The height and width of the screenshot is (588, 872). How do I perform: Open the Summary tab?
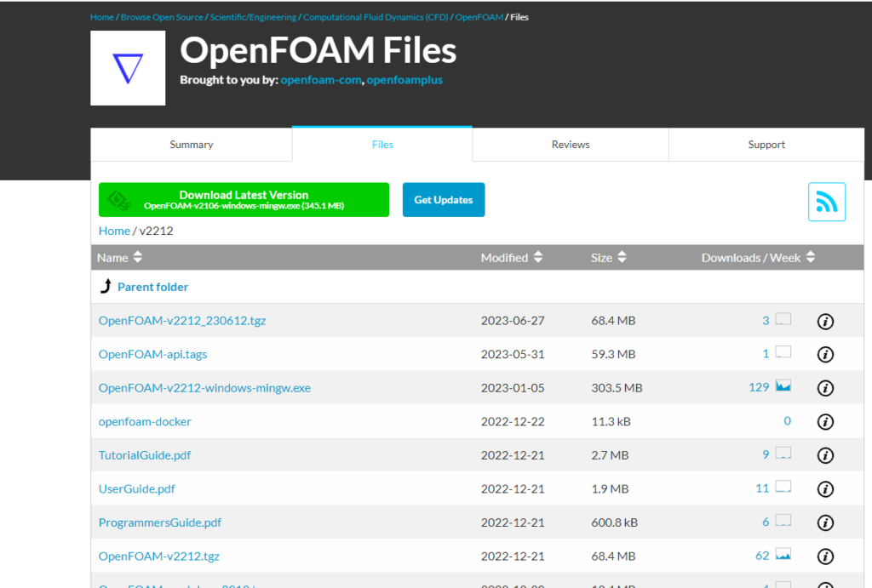click(x=191, y=144)
